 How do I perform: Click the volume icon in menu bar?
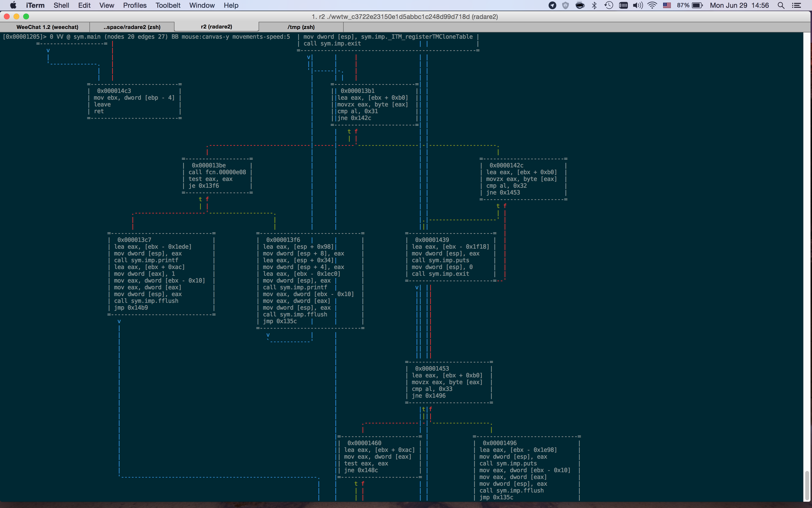(x=638, y=5)
